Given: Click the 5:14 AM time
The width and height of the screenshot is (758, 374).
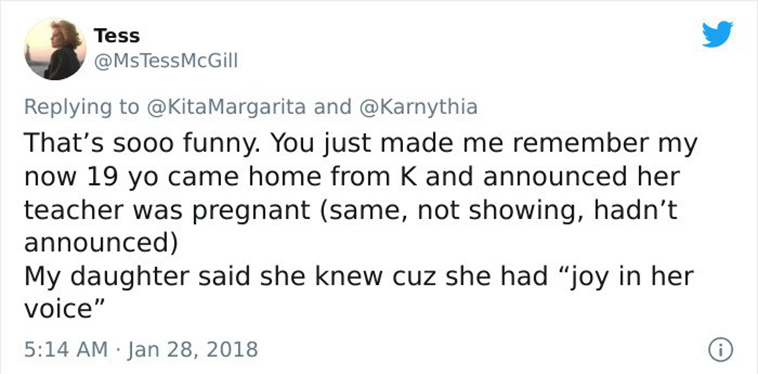Looking at the screenshot, I should (x=66, y=349).
